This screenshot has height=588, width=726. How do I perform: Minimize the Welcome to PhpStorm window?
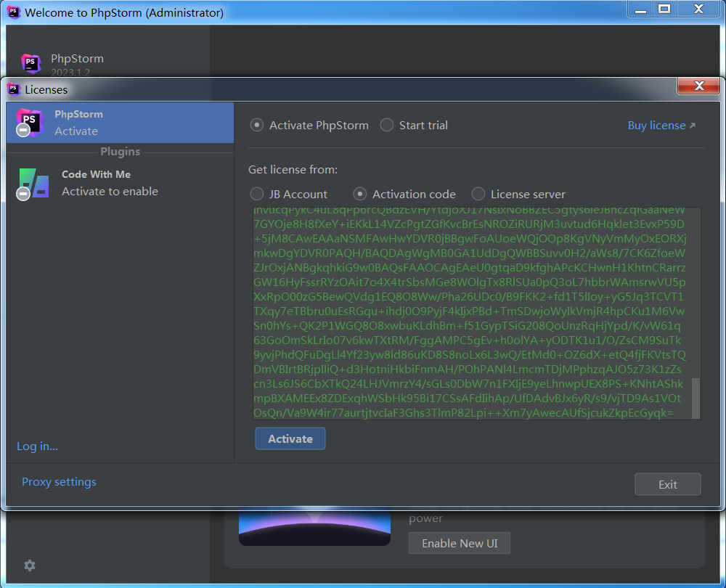click(x=641, y=9)
